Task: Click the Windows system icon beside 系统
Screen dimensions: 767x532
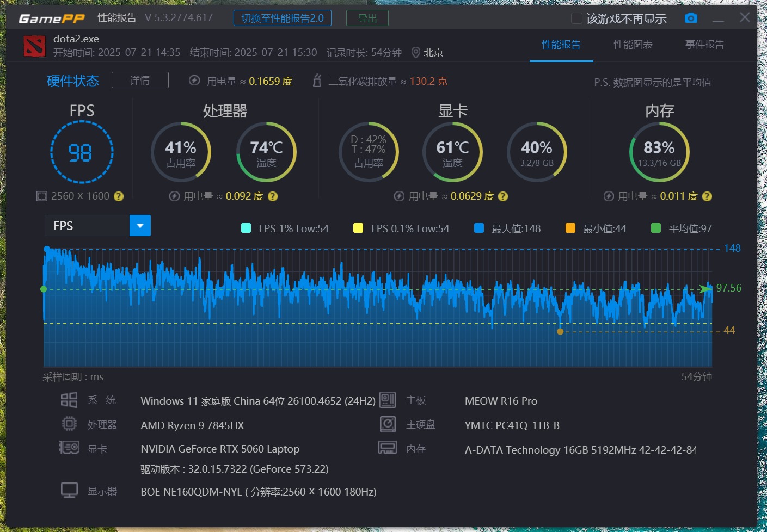Action: [x=69, y=400]
